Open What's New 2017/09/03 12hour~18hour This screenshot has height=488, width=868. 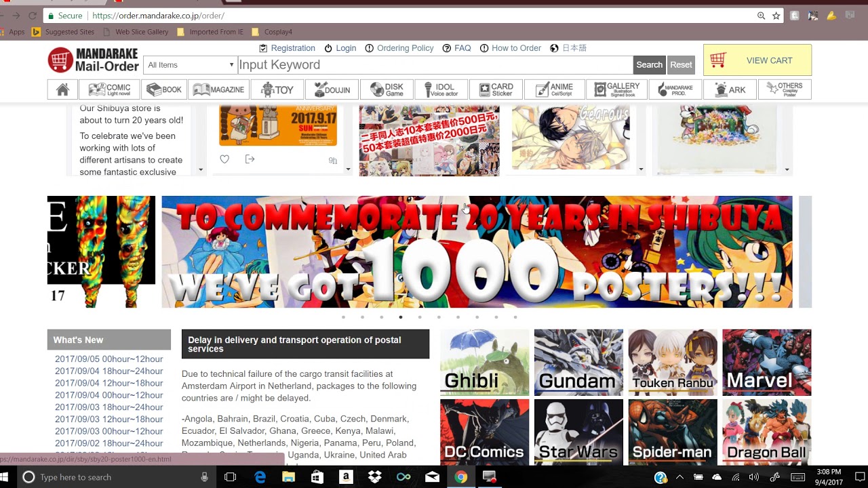[x=109, y=420]
